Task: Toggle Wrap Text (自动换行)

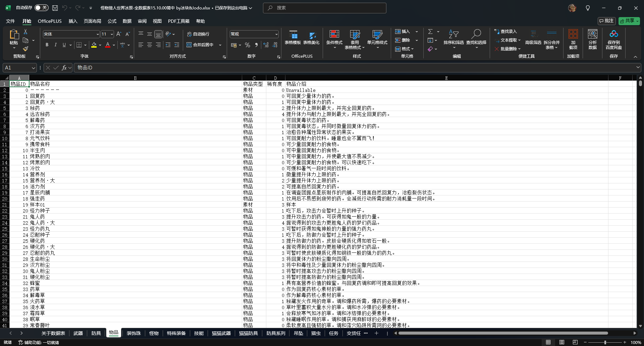Action: (198, 34)
